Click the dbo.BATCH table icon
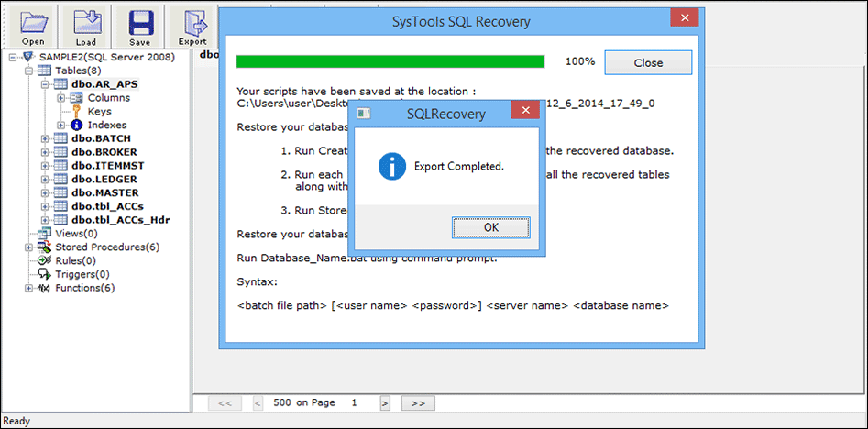Screen dimensions: 868x429 point(60,138)
